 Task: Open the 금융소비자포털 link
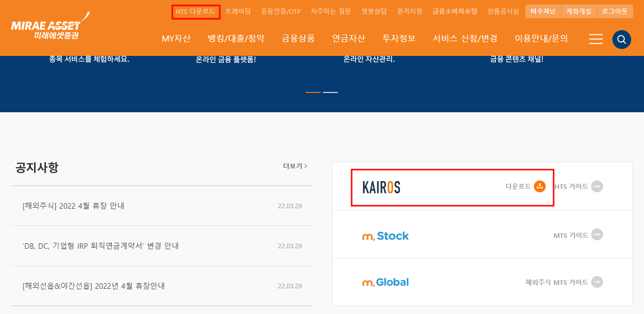click(x=455, y=11)
